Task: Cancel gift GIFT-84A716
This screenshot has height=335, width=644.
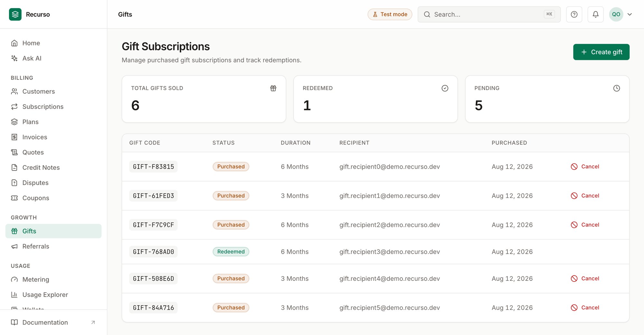Action: pos(585,308)
